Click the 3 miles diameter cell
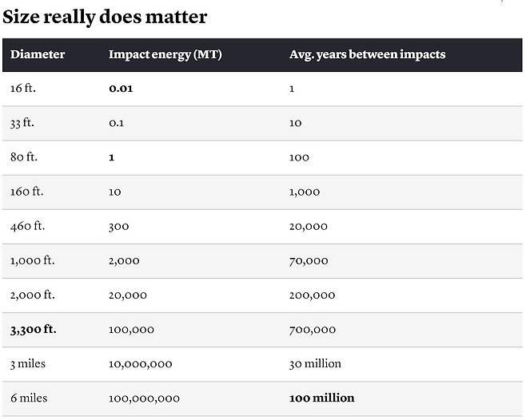Image resolution: width=526 pixels, height=420 pixels. [x=27, y=364]
